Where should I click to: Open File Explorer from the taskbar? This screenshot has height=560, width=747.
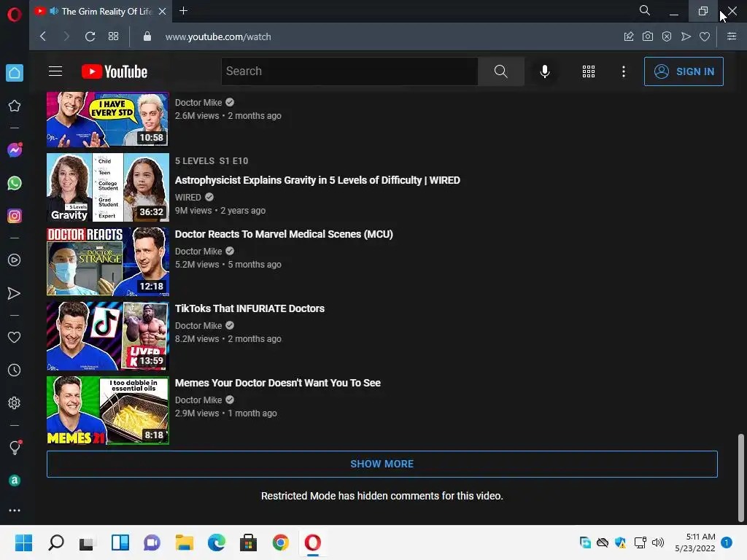184,542
